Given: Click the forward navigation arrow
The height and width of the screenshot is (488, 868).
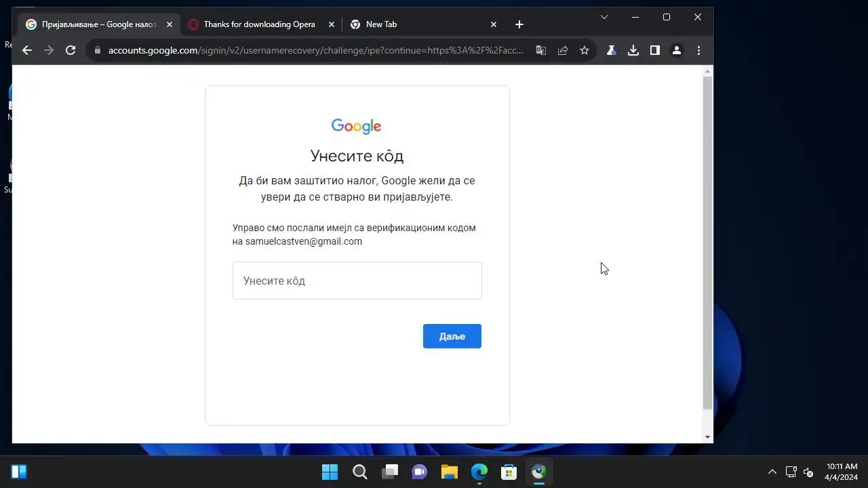Looking at the screenshot, I should pos(49,50).
